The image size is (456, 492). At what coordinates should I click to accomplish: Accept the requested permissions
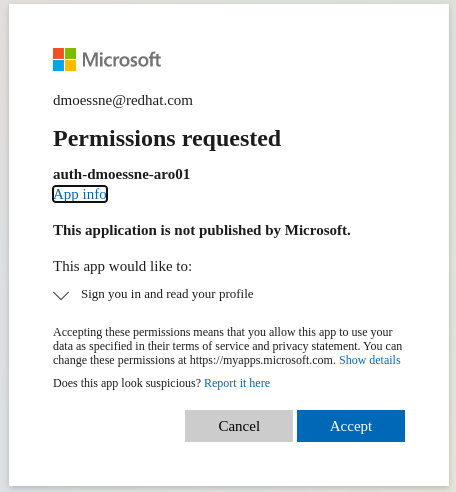pos(351,426)
